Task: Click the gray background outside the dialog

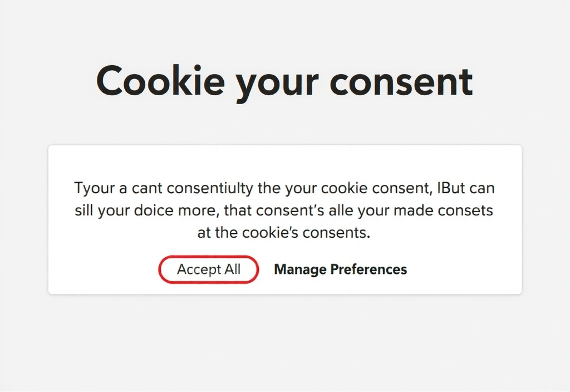Action: point(284,345)
